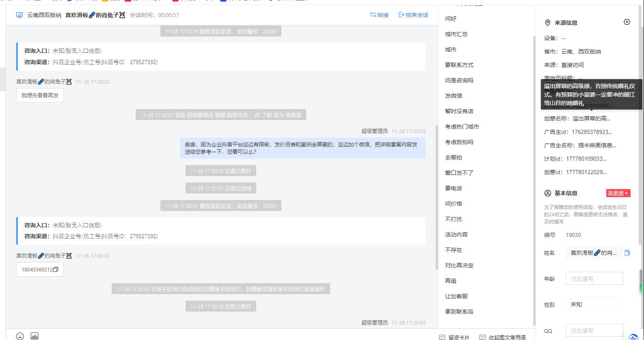Click the 转接 transfer button
The width and height of the screenshot is (644, 340).
point(379,15)
